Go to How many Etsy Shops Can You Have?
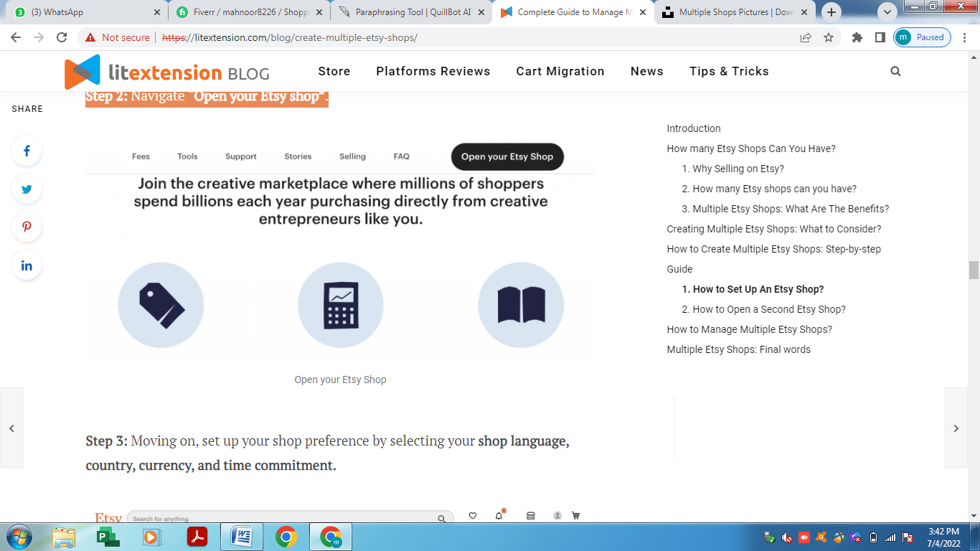 pyautogui.click(x=751, y=149)
